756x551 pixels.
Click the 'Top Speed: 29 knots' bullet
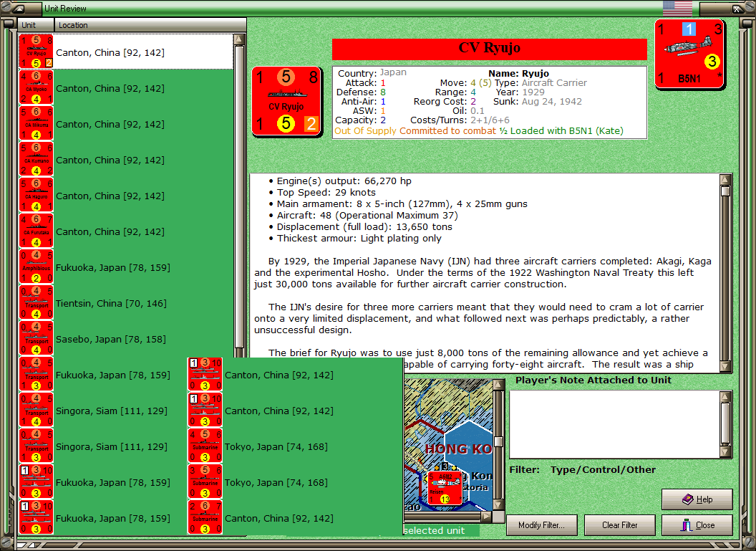click(x=321, y=192)
